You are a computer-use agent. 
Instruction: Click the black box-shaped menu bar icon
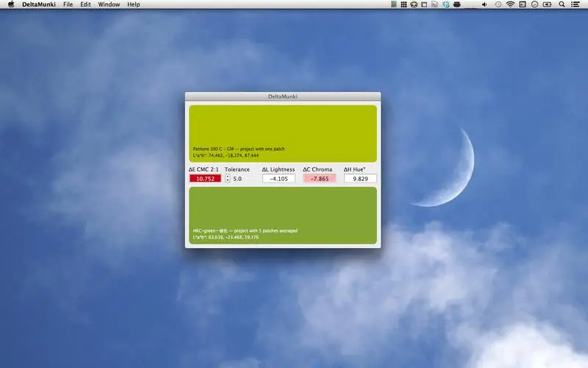456,4
